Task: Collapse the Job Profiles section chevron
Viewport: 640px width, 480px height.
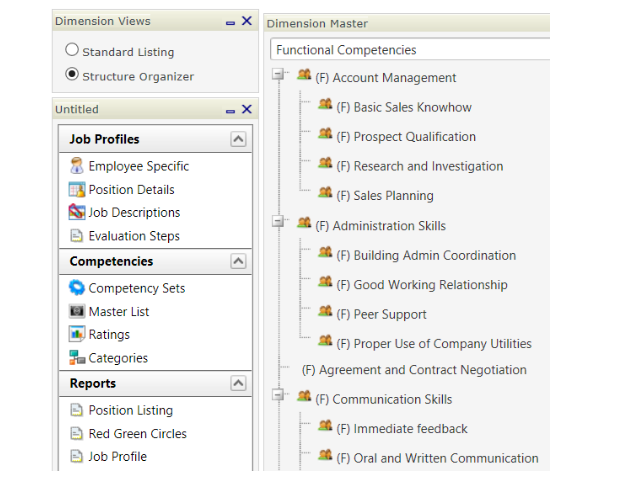Action: pyautogui.click(x=238, y=139)
